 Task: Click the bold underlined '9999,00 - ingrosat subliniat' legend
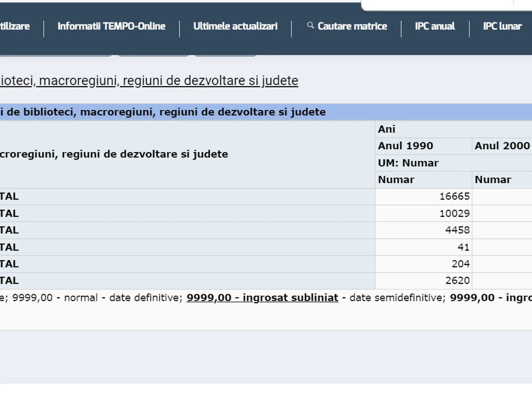(262, 297)
